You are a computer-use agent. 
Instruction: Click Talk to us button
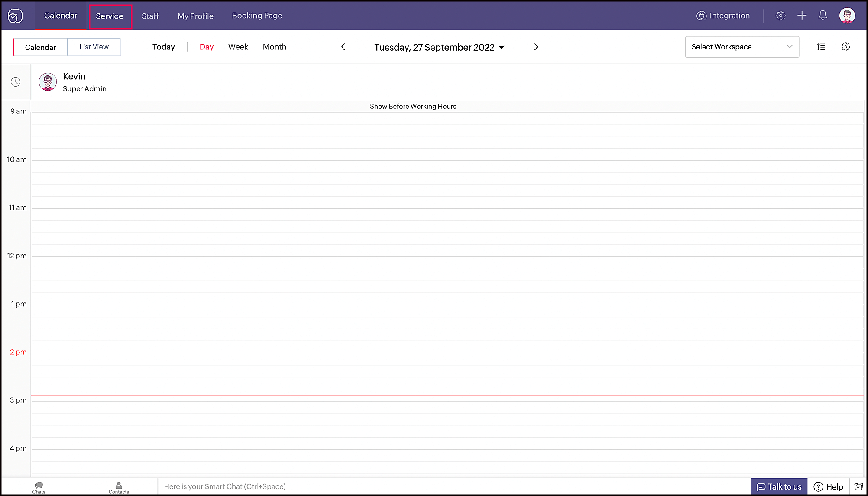click(779, 486)
